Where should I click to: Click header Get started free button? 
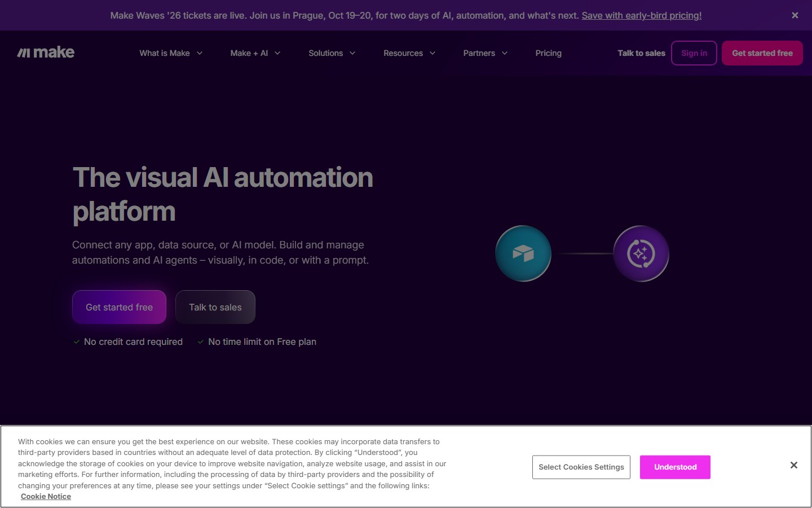tap(762, 53)
